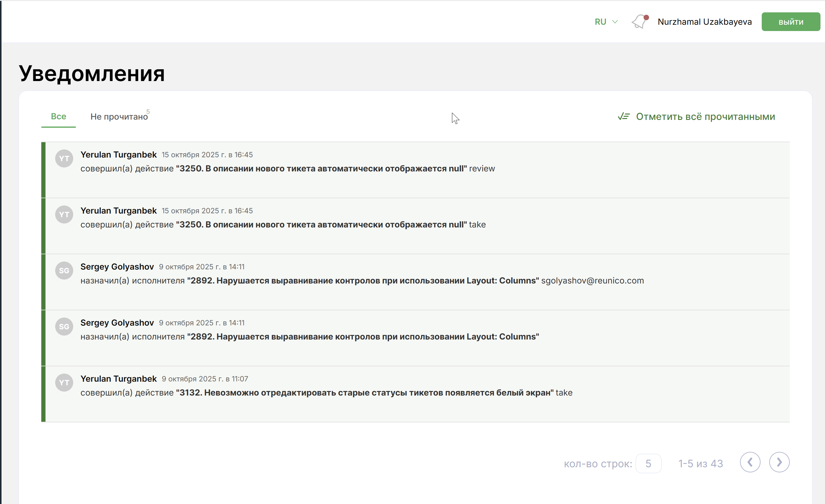Click the green Выйти button
The width and height of the screenshot is (825, 504).
(x=791, y=22)
